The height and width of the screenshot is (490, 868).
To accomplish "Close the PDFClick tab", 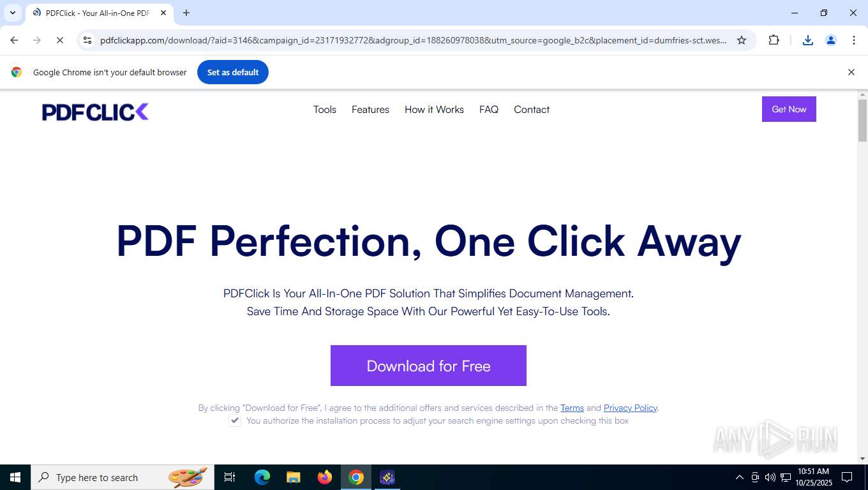I will [x=163, y=13].
